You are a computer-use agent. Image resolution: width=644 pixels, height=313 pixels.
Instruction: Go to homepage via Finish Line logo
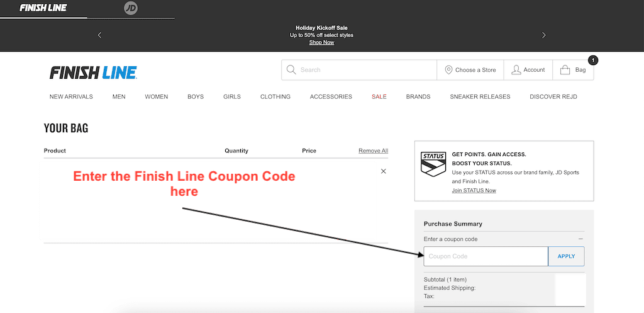(x=93, y=72)
